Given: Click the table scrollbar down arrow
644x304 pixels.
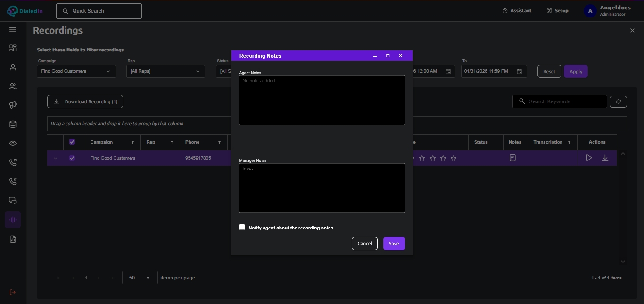Looking at the screenshot, I should coord(623,262).
